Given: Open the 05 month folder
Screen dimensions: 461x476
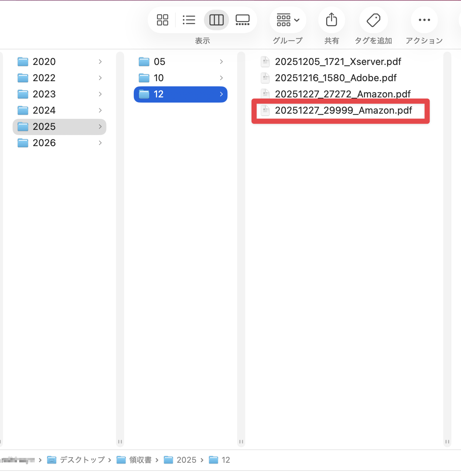Looking at the screenshot, I should click(x=181, y=62).
